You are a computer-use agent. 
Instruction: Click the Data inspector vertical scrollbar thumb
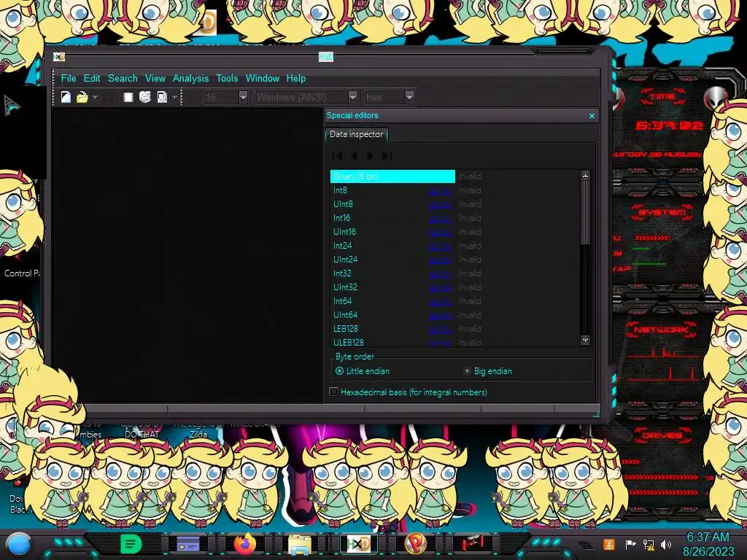coord(586,212)
